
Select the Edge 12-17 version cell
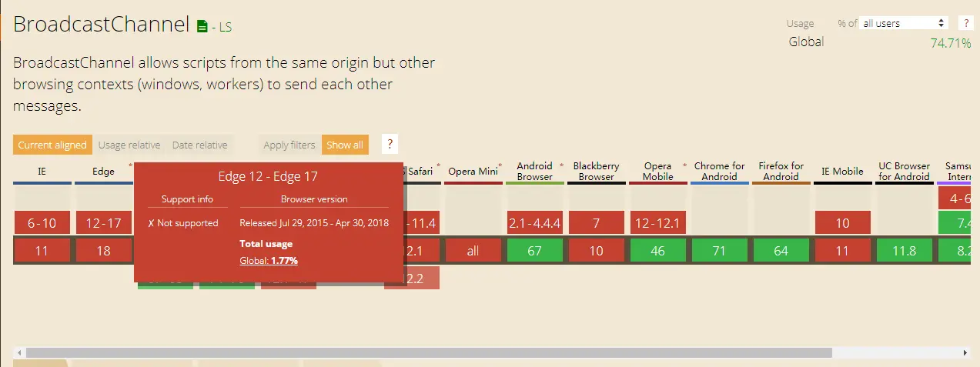pyautogui.click(x=104, y=223)
